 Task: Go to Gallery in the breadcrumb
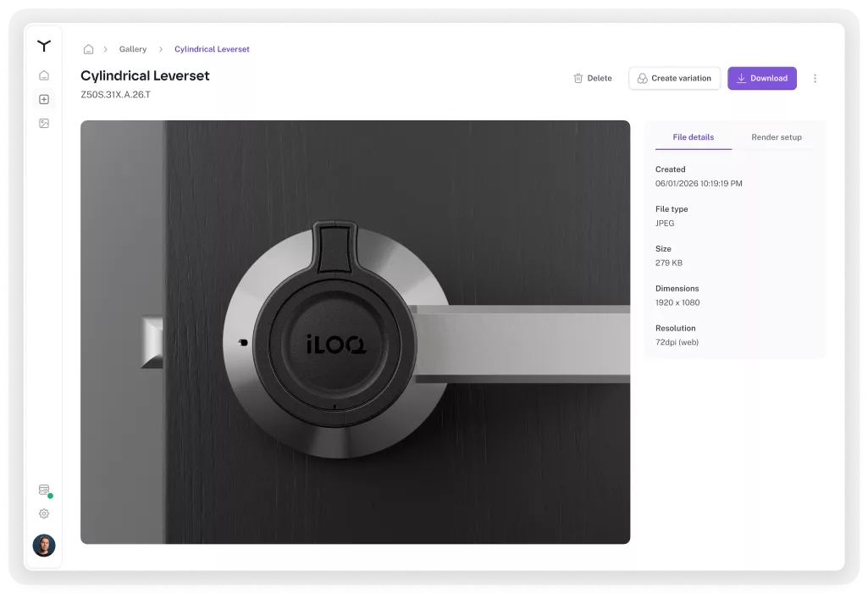[133, 49]
